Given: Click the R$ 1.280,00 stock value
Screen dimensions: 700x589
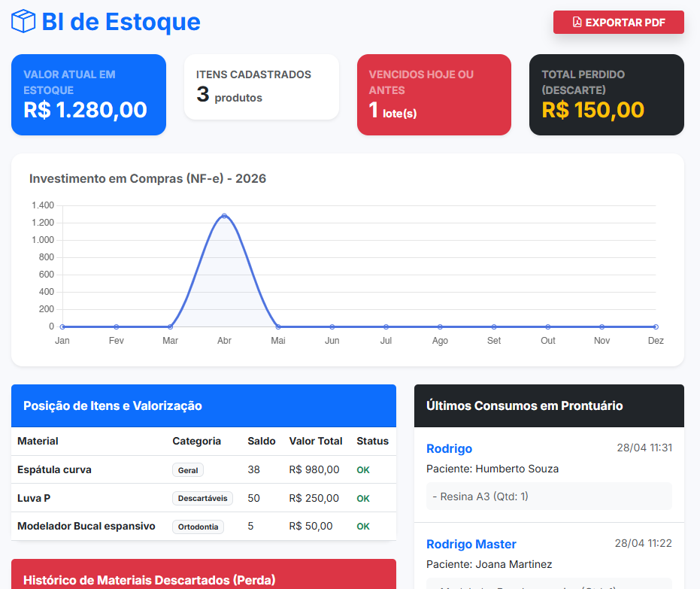Looking at the screenshot, I should [85, 110].
